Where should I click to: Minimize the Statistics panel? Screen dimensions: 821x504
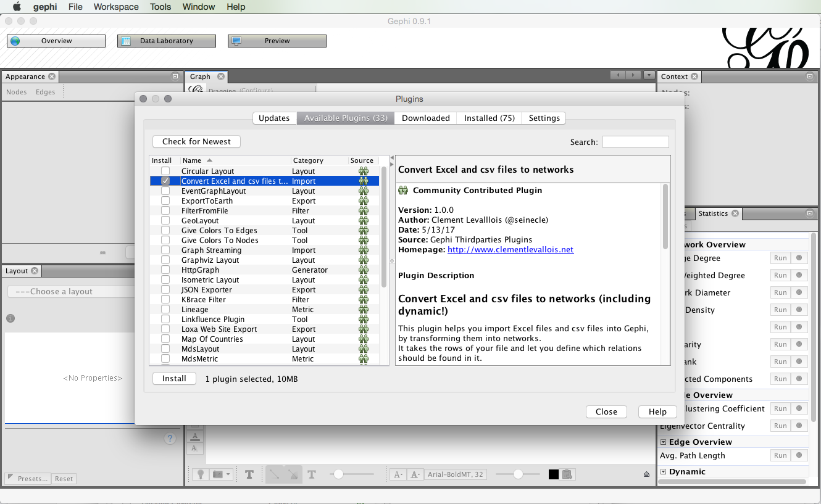tap(810, 213)
